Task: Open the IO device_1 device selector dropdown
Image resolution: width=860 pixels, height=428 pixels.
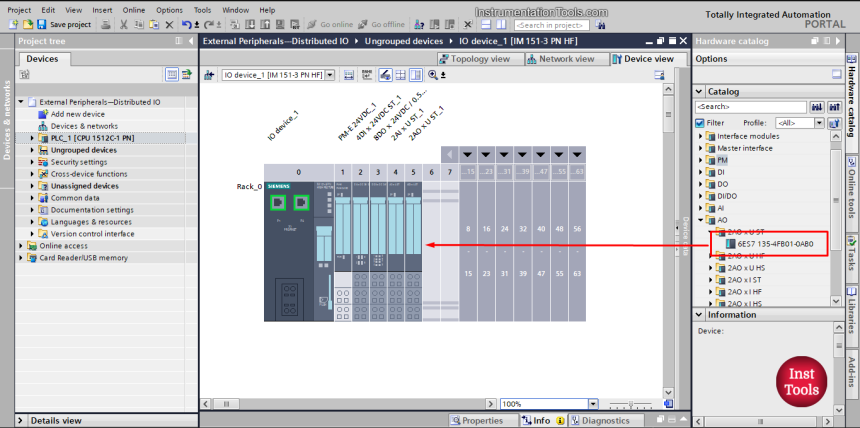Action: pos(330,75)
